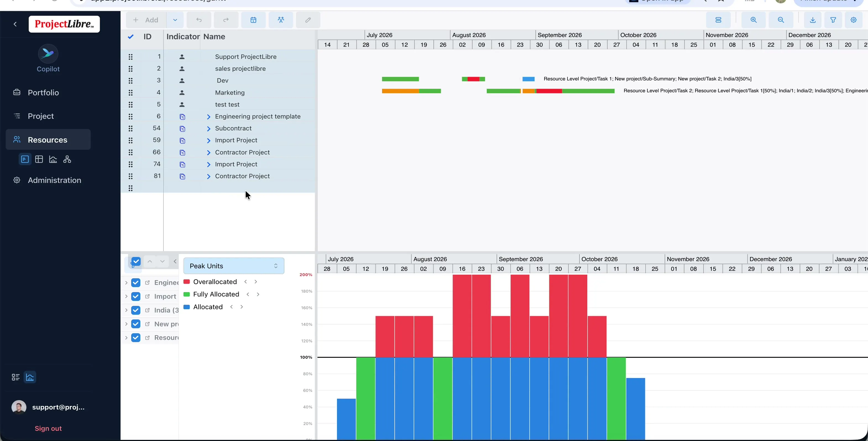Expand Contractor Project row with ID 66

point(209,153)
